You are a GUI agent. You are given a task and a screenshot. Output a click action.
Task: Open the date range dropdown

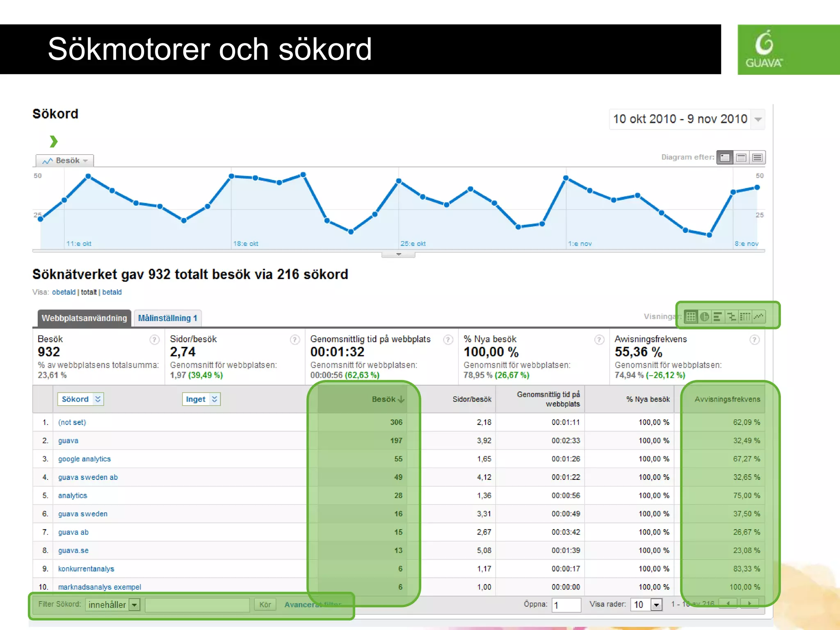[758, 119]
